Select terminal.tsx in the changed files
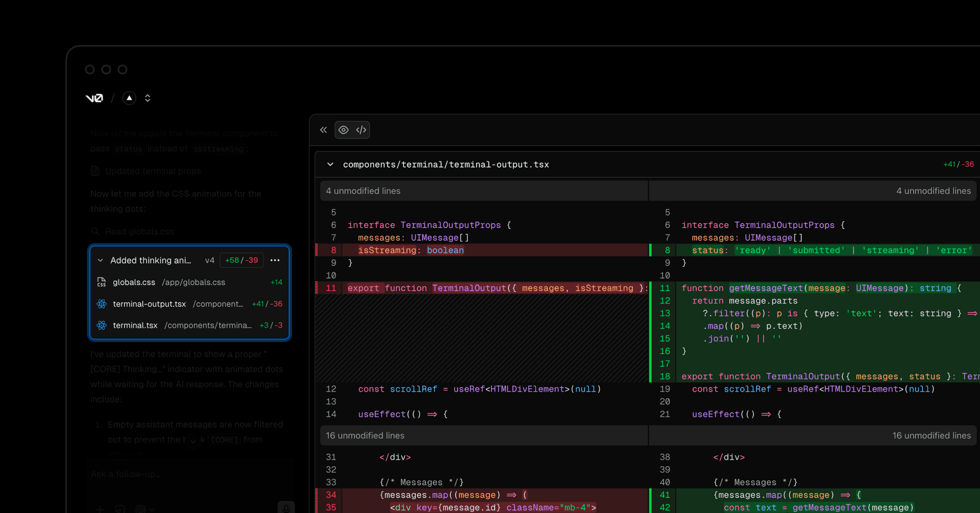 click(135, 325)
